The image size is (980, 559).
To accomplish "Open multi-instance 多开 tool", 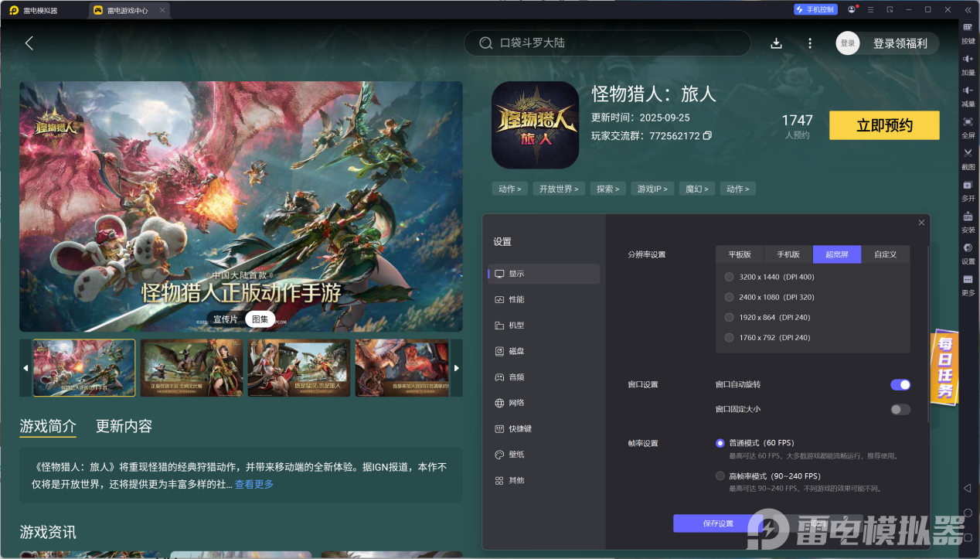I will click(968, 191).
